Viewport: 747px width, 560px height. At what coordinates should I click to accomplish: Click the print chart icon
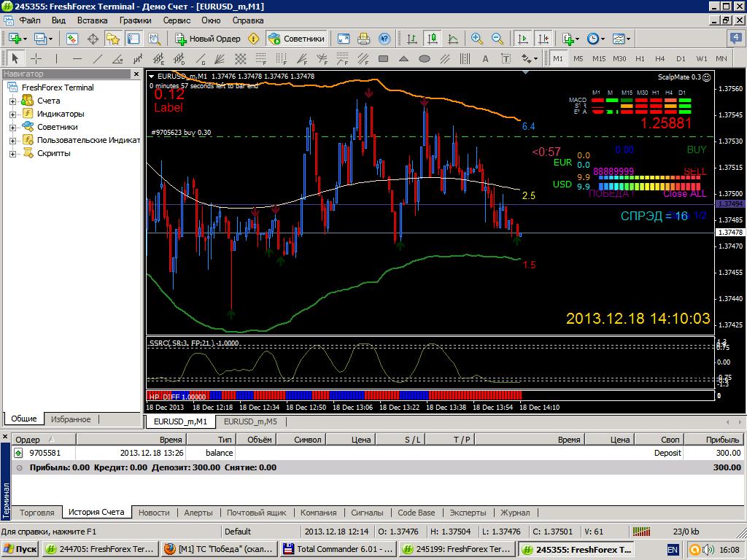[363, 39]
